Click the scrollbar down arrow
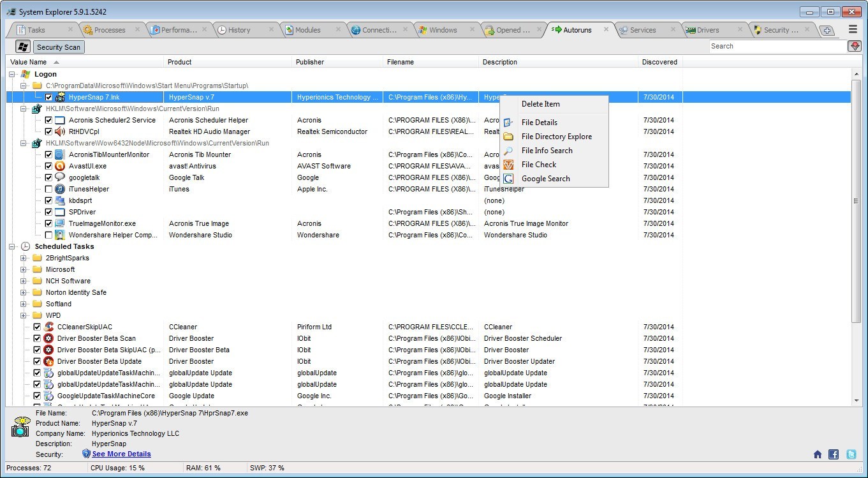 (x=856, y=400)
